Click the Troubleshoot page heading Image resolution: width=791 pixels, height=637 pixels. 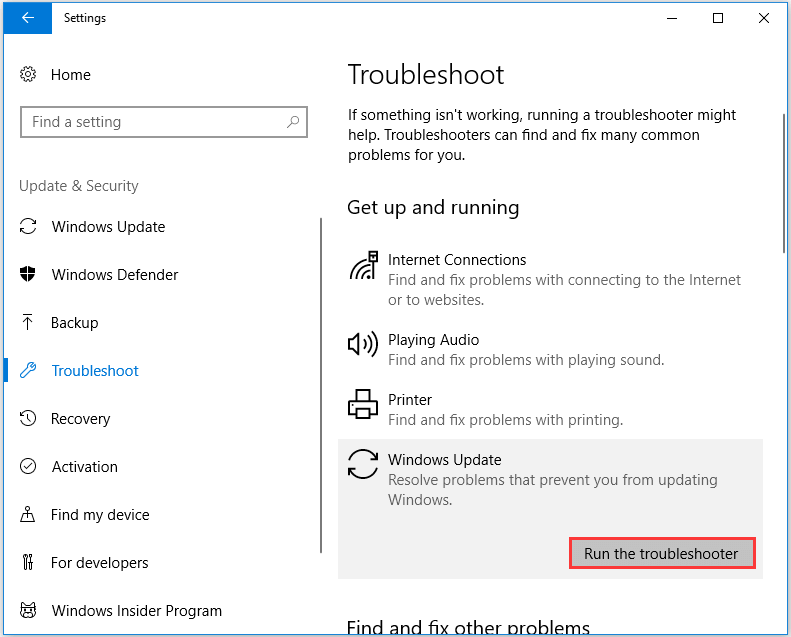tap(426, 75)
